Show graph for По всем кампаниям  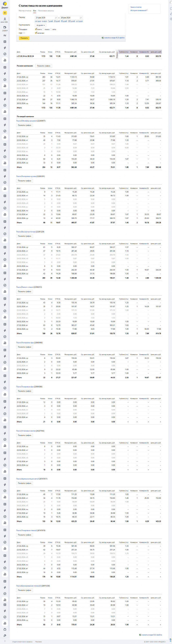(44, 66)
